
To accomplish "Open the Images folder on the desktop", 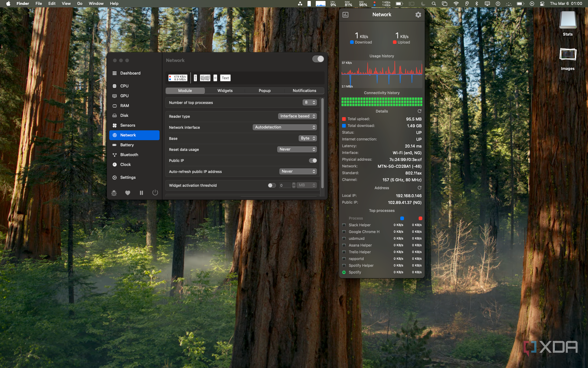I will coord(568,55).
